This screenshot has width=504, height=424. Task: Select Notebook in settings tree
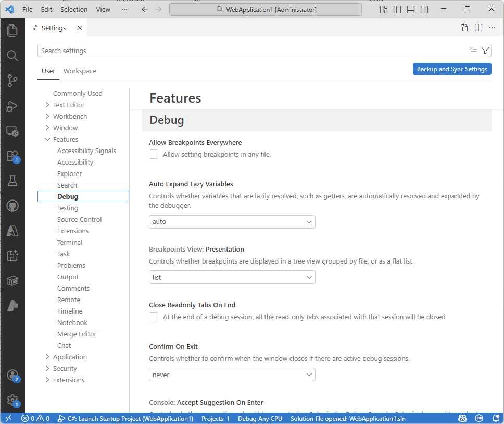pyautogui.click(x=72, y=323)
